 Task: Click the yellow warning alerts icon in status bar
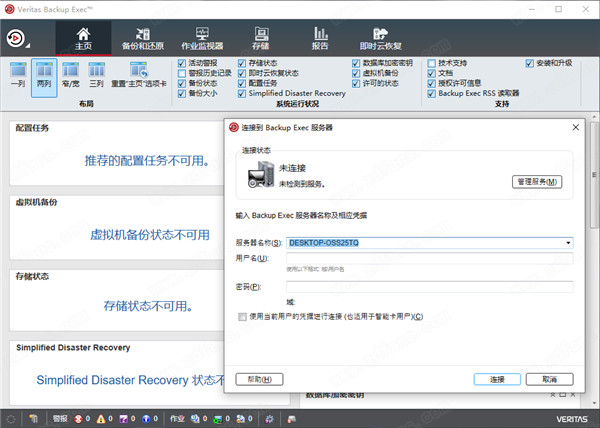101,419
